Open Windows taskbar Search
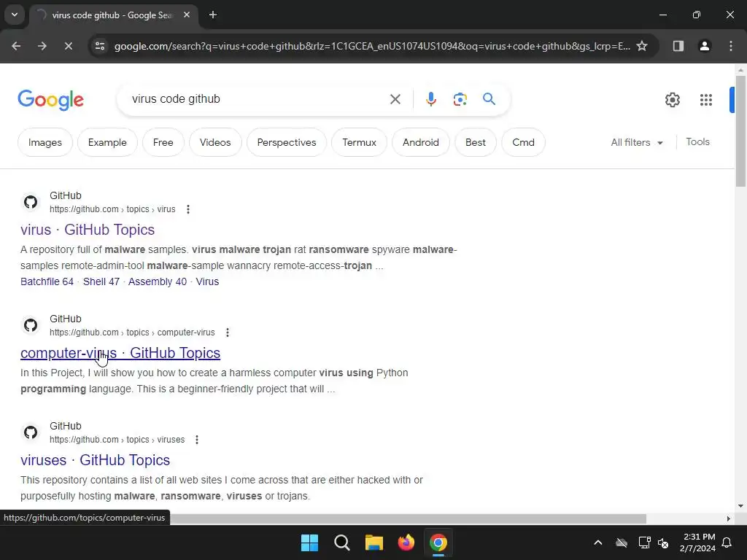Screen dimensions: 747x560 click(x=342, y=542)
